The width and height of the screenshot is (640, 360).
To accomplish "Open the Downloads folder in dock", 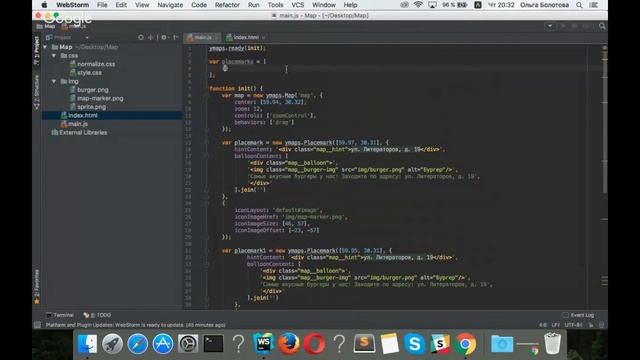I will pos(502,344).
